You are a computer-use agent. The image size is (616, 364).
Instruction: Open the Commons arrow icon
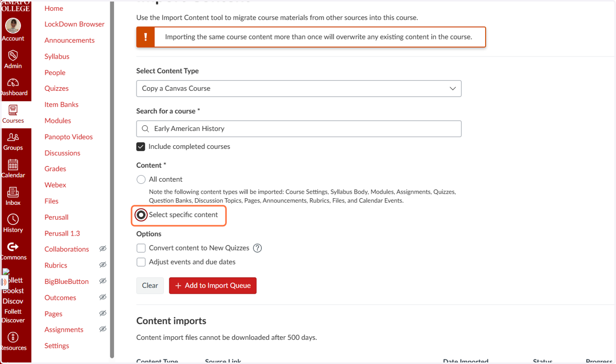(x=13, y=247)
